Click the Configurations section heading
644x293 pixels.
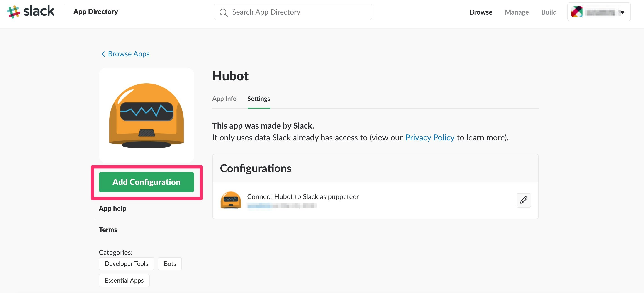(x=256, y=168)
